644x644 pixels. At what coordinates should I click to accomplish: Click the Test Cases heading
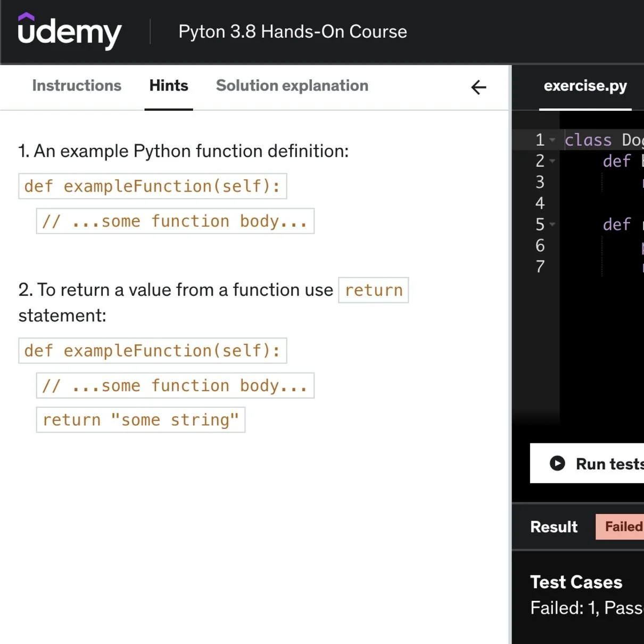(576, 582)
